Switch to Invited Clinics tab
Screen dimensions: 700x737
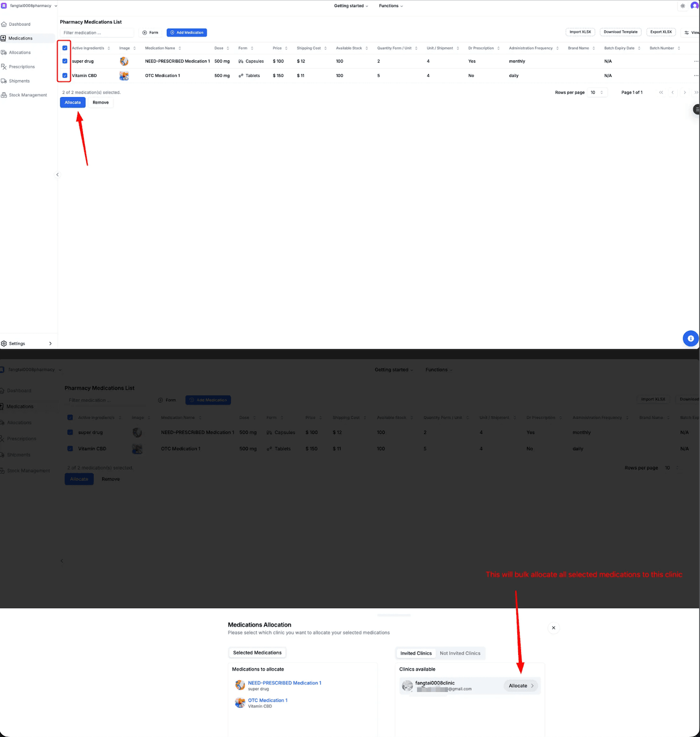point(416,653)
